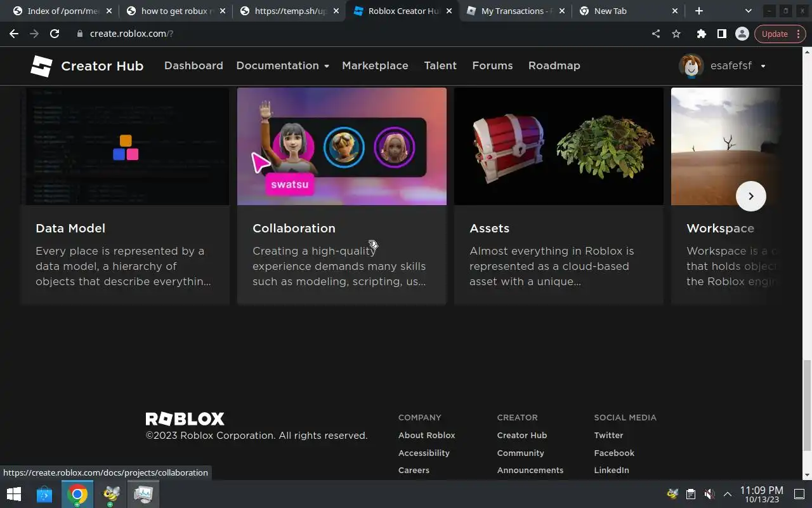Expand the Documentation menu
The height and width of the screenshot is (508, 812).
click(282, 65)
